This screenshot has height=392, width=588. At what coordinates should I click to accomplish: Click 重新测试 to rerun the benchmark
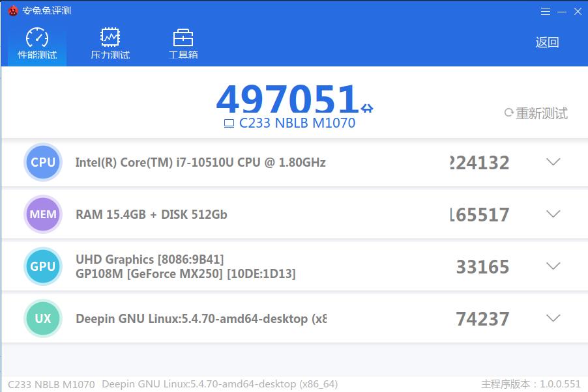(542, 113)
